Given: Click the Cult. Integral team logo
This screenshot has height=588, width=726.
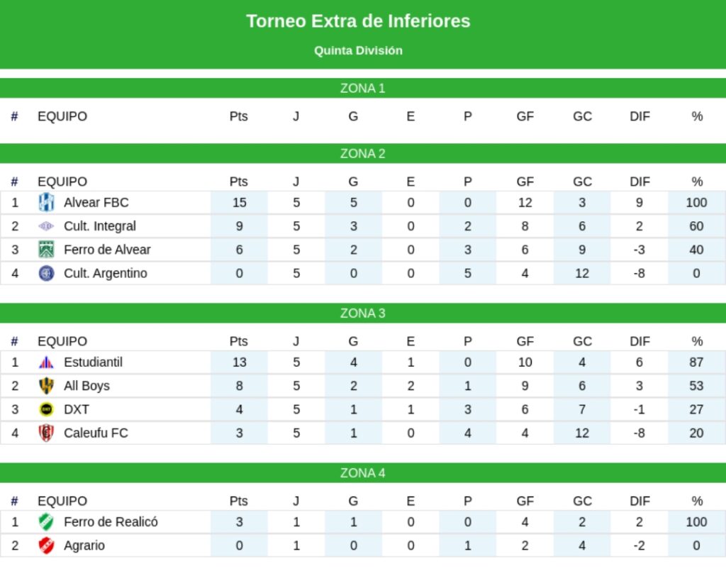Looking at the screenshot, I should pyautogui.click(x=46, y=226).
